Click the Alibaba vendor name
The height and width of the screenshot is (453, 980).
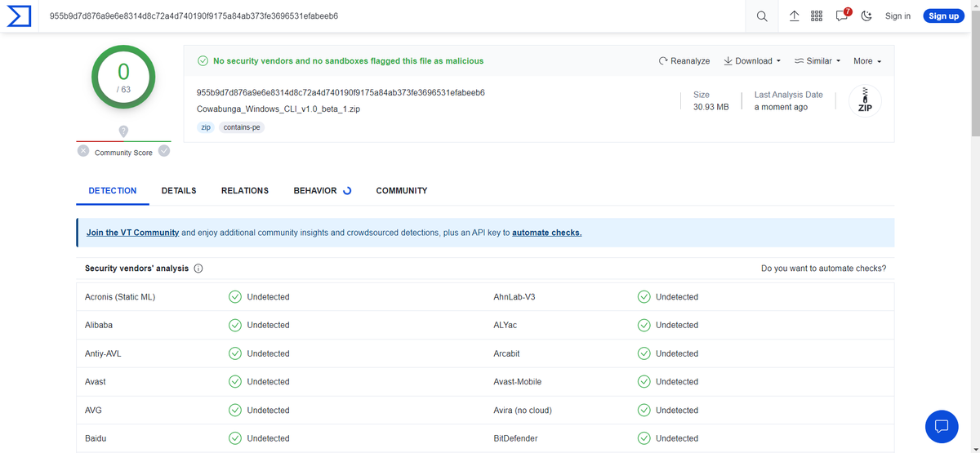(99, 325)
